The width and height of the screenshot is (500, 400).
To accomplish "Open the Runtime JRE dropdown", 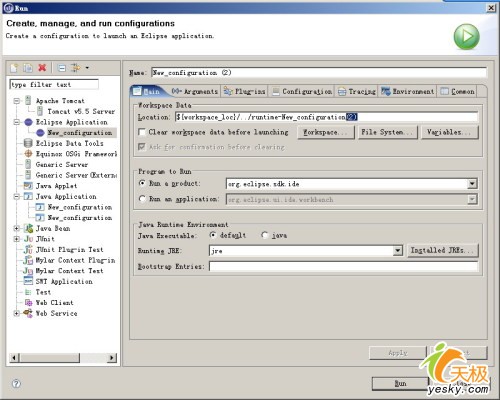I will coord(397,251).
